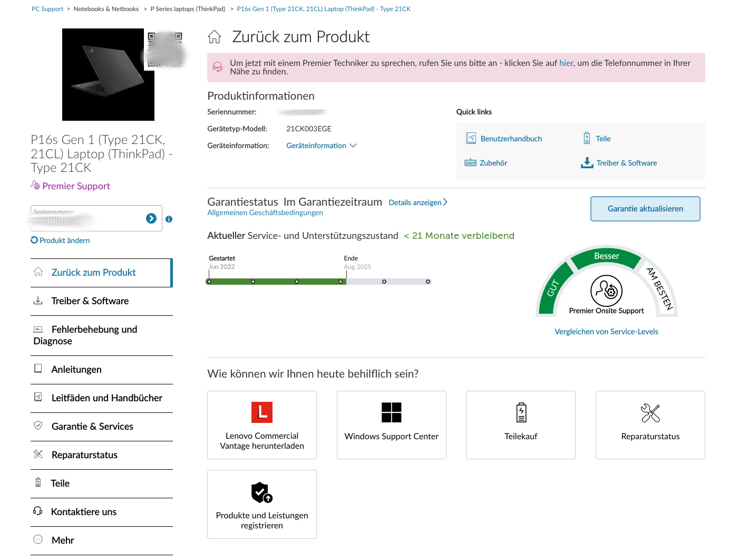The image size is (748, 560).
Task: Click the QR code next to the product photo
Action: [165, 50]
